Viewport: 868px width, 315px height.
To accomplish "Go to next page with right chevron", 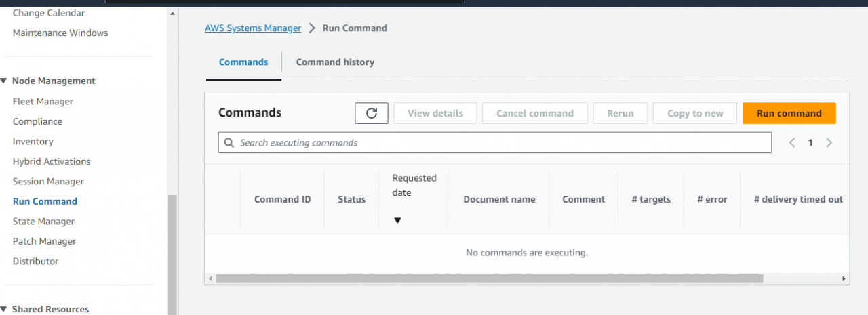I will click(x=829, y=143).
